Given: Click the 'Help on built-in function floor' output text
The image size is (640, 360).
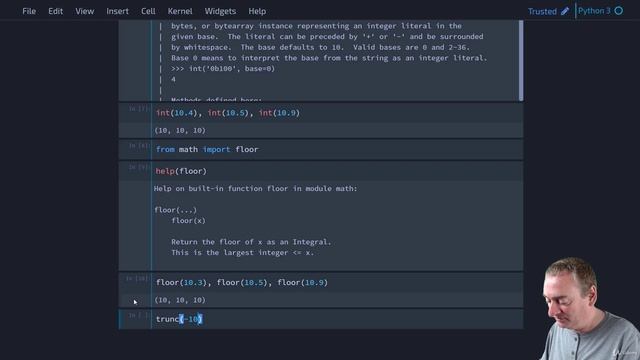Looking at the screenshot, I should (x=256, y=189).
